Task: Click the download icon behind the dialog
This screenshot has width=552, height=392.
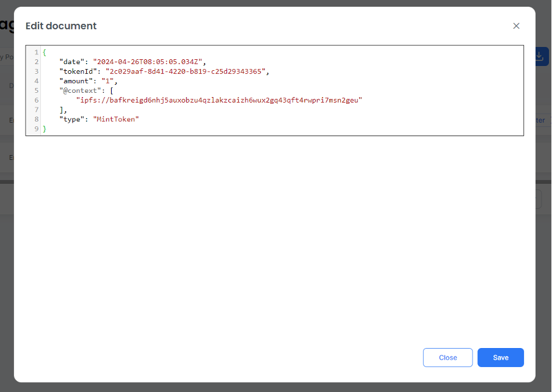Action: point(540,56)
